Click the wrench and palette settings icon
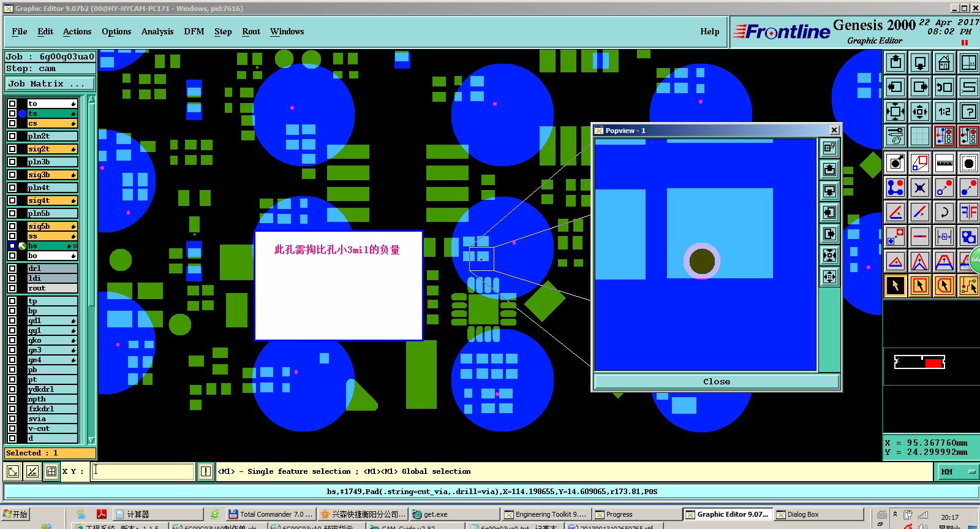This screenshot has width=980, height=529. click(x=895, y=136)
